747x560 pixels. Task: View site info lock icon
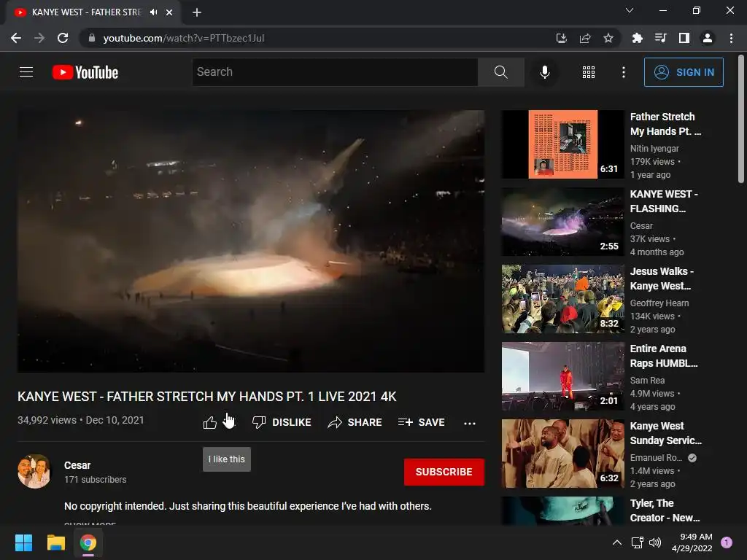[92, 38]
